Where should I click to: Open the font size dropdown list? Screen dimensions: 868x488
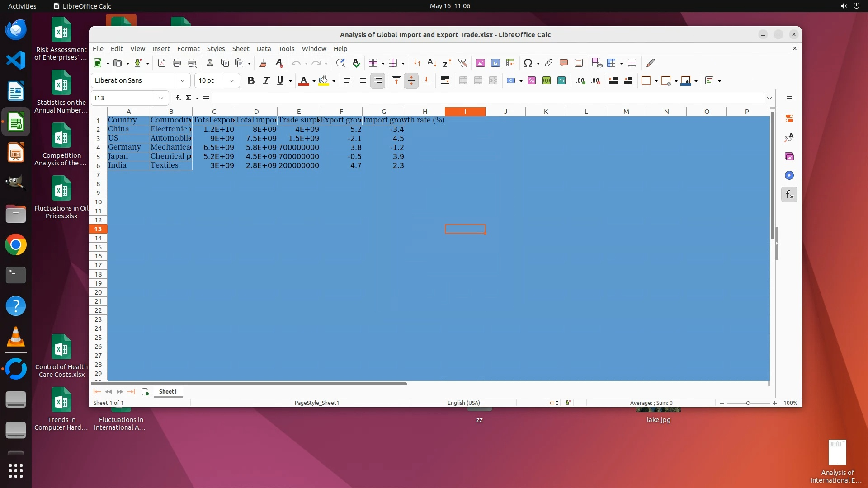tap(232, 81)
